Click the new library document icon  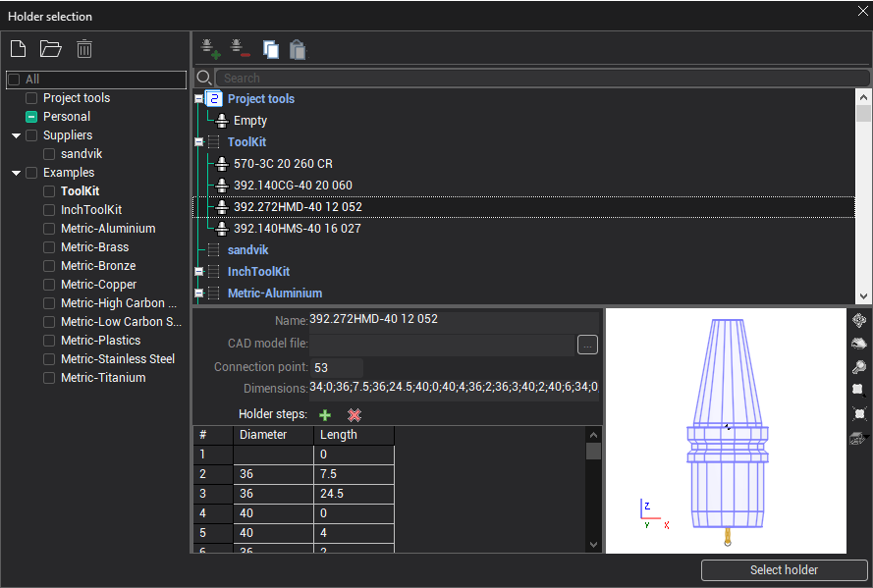[x=18, y=49]
